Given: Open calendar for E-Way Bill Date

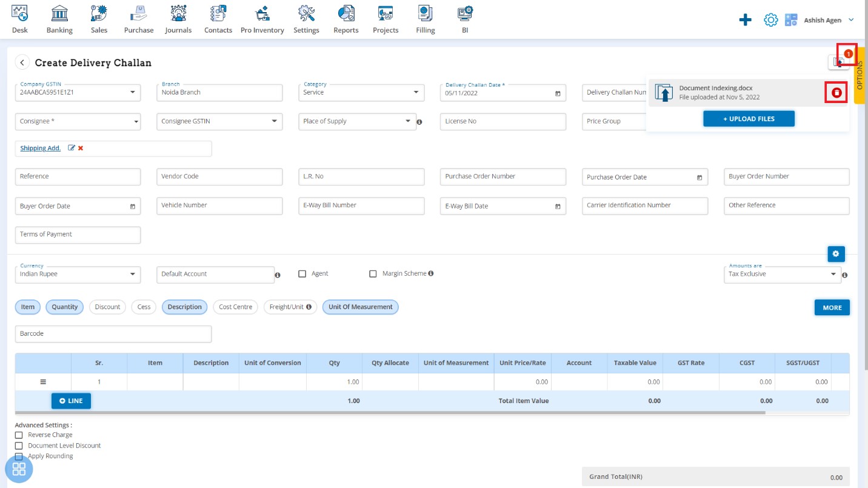Looking at the screenshot, I should [x=558, y=207].
